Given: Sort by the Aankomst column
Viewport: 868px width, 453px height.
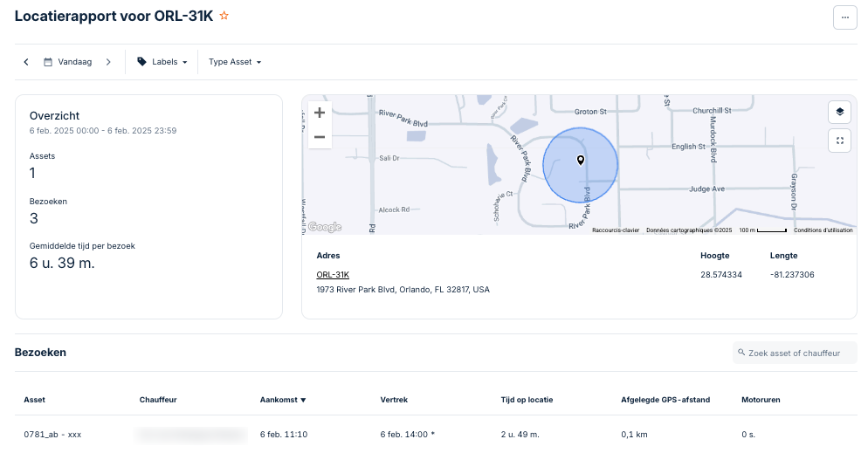Looking at the screenshot, I should coord(283,400).
